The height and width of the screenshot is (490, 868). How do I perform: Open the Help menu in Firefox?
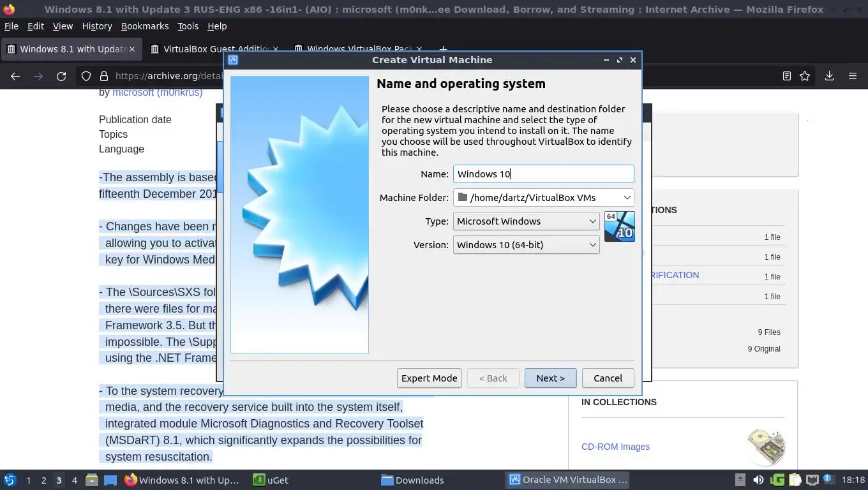tap(217, 26)
